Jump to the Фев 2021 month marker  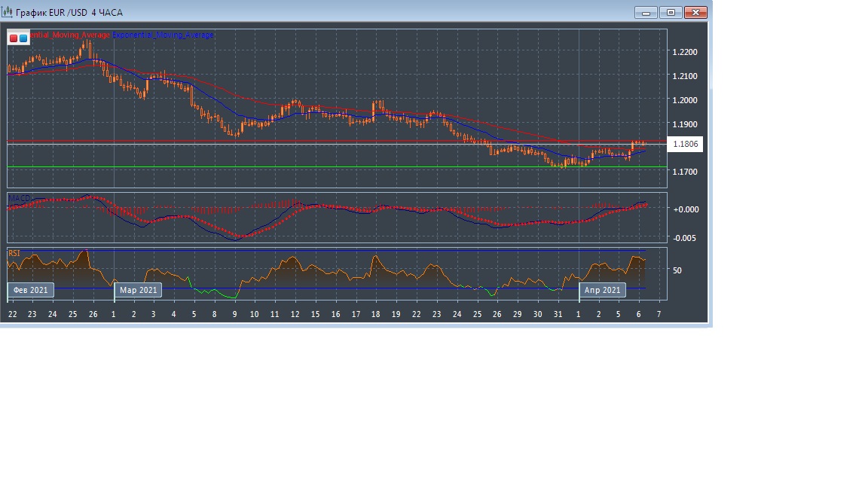point(31,290)
